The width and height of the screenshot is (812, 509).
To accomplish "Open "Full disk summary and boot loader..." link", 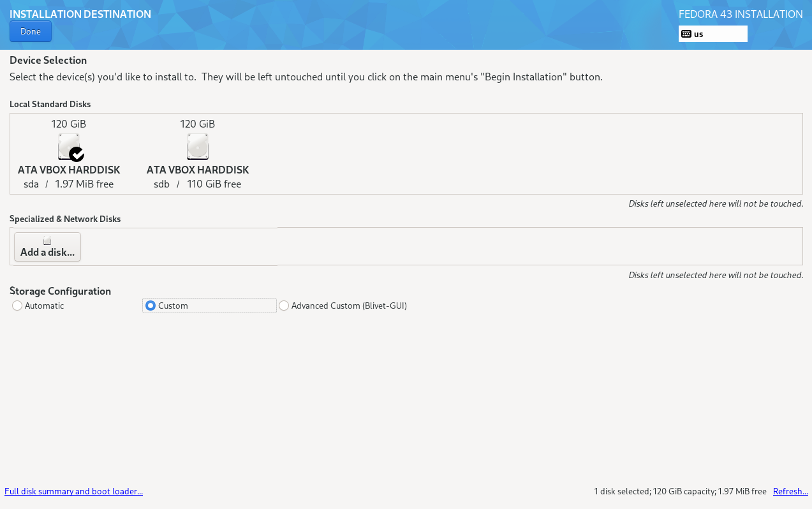I will [x=73, y=491].
